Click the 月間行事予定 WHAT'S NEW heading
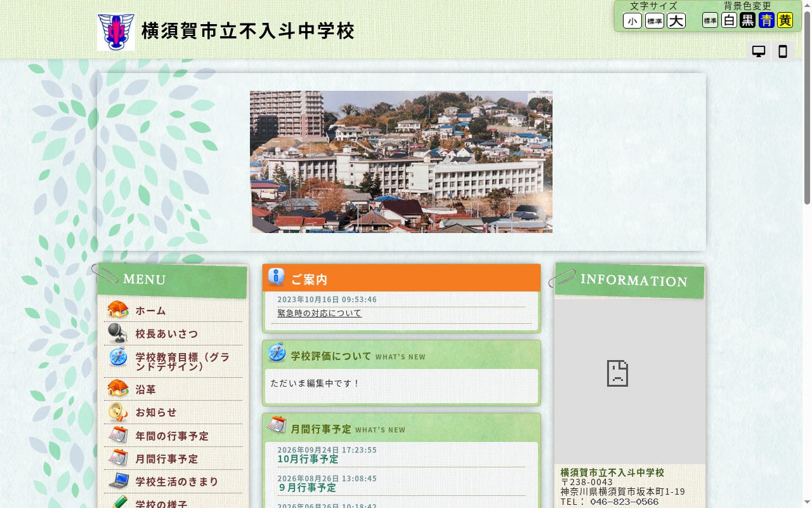This screenshot has height=508, width=812. click(348, 429)
